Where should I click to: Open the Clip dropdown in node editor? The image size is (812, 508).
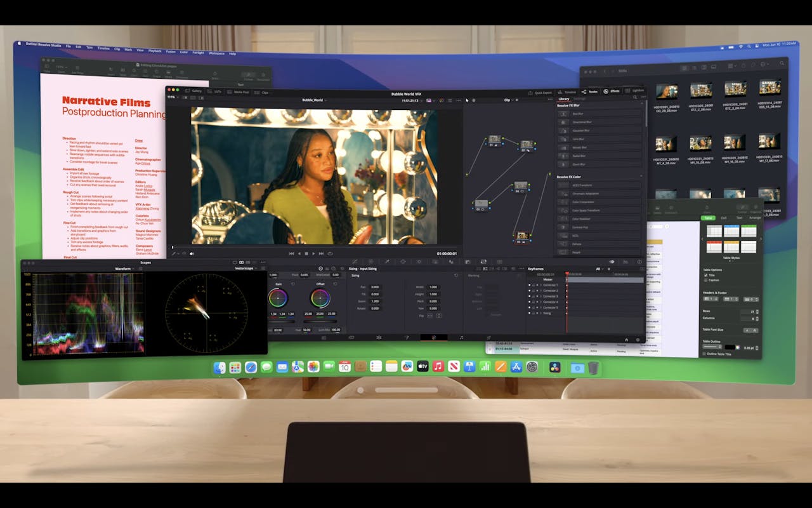[508, 100]
